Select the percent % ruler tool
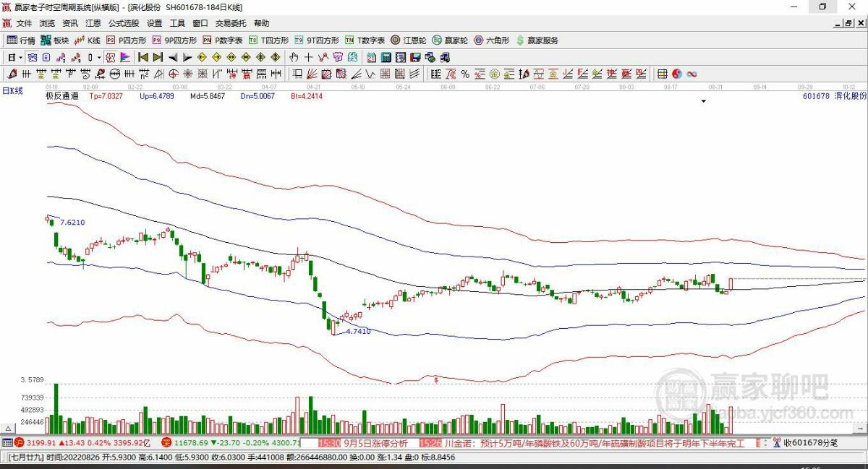The height and width of the screenshot is (469, 868). coord(465,74)
